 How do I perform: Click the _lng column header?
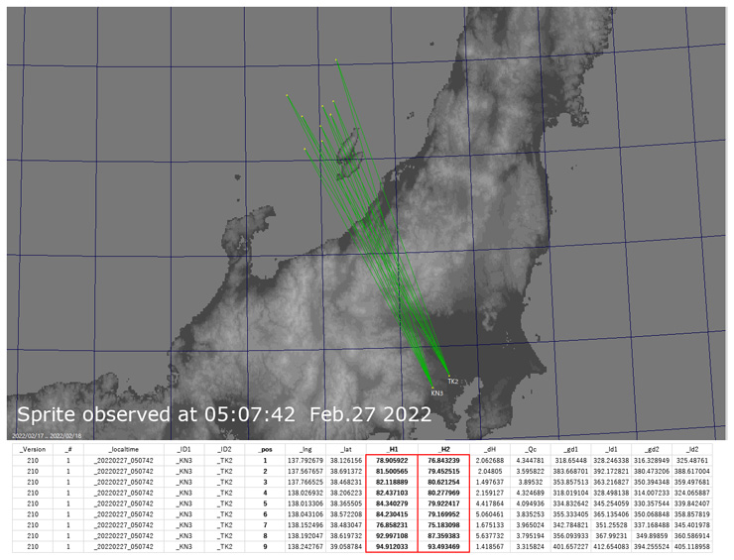pyautogui.click(x=306, y=450)
